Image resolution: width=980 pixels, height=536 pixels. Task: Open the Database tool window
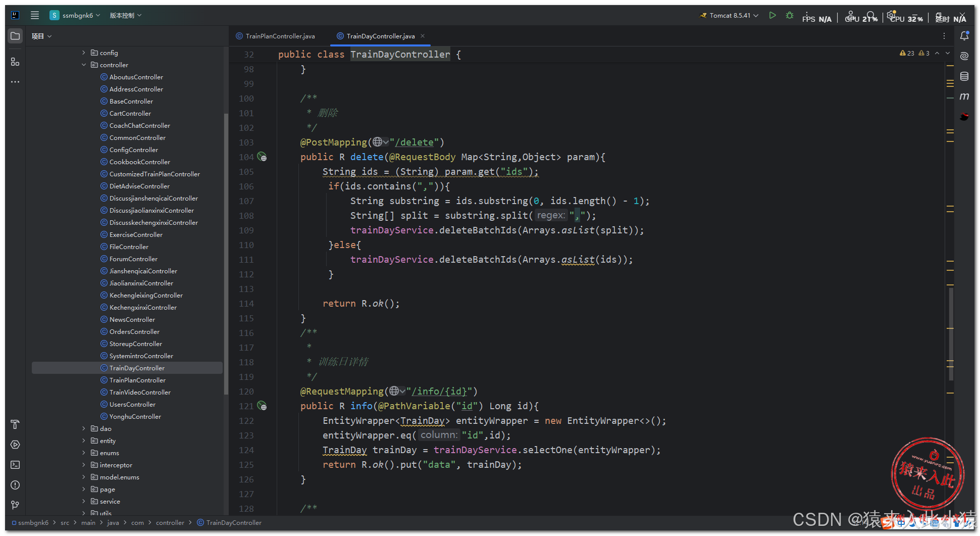964,76
